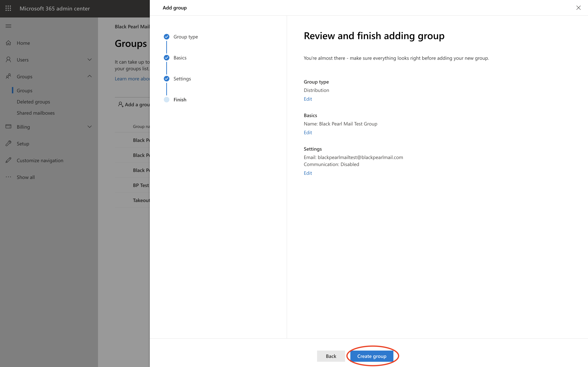Open Shared mailboxes in the sidebar
Image resolution: width=588 pixels, height=367 pixels.
(x=36, y=113)
